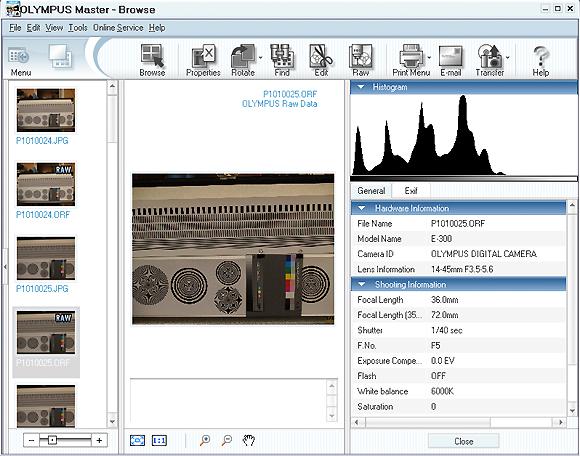Collapse the left thumbnail pane handle
The width and height of the screenshot is (580, 456).
pos(5,266)
